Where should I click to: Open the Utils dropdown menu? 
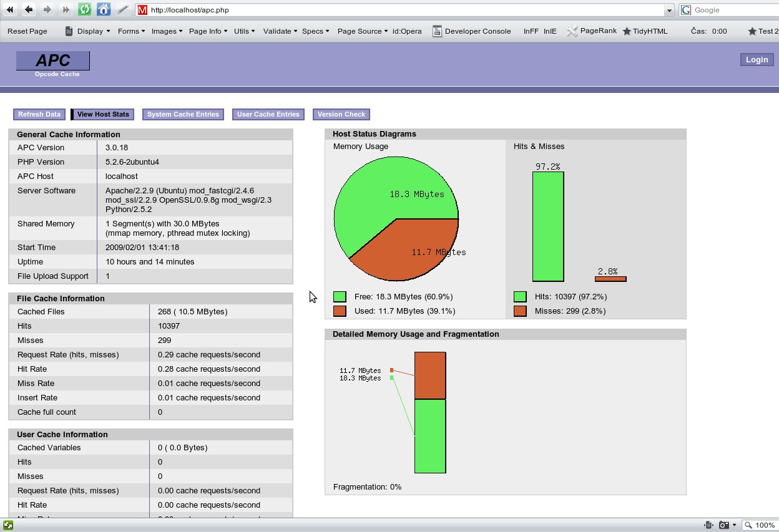(x=252, y=31)
